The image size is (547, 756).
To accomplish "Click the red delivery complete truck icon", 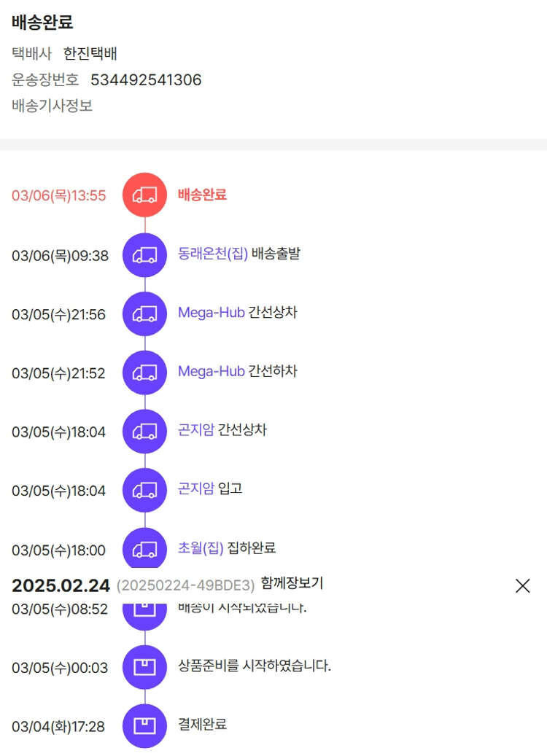I will pyautogui.click(x=144, y=195).
